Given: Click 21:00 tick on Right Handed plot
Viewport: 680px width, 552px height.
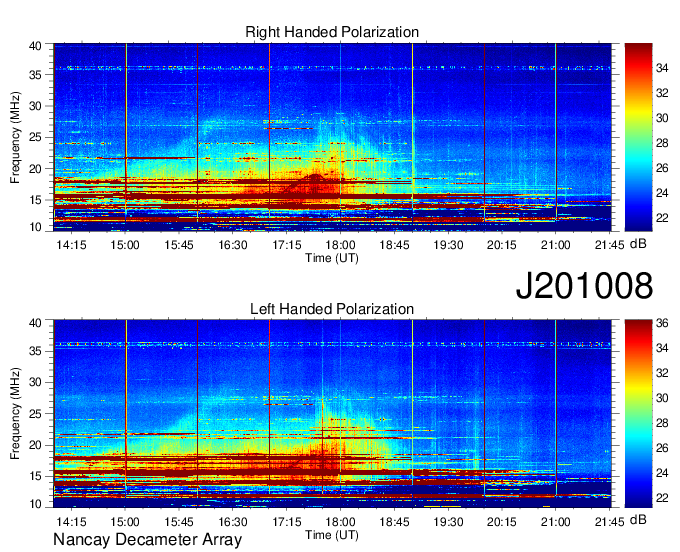Looking at the screenshot, I should 556,245.
